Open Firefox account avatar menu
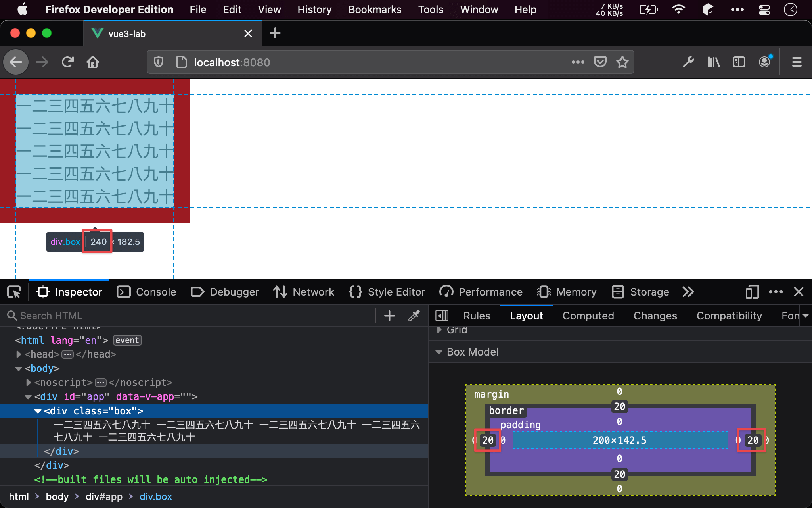812x508 pixels. [764, 62]
